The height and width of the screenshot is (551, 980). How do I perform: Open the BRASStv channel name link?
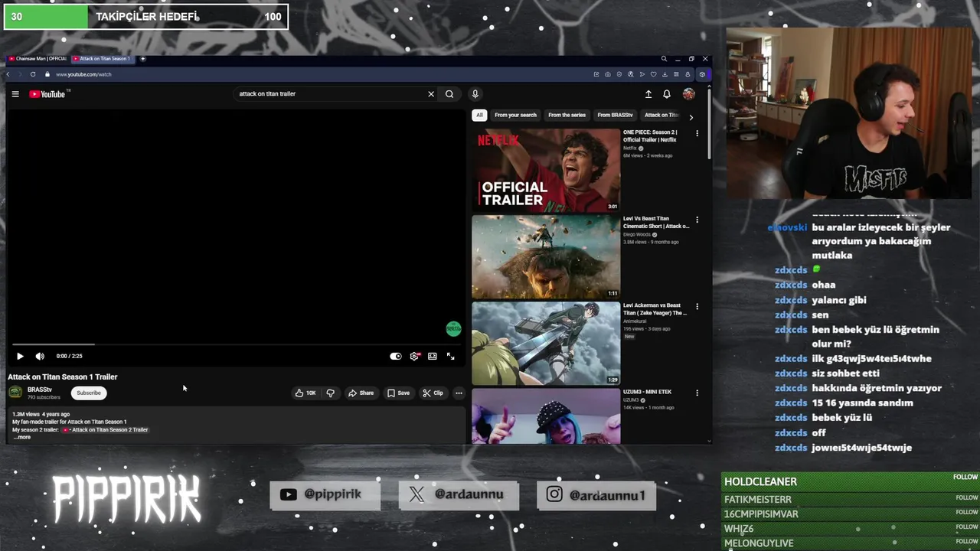(x=40, y=390)
